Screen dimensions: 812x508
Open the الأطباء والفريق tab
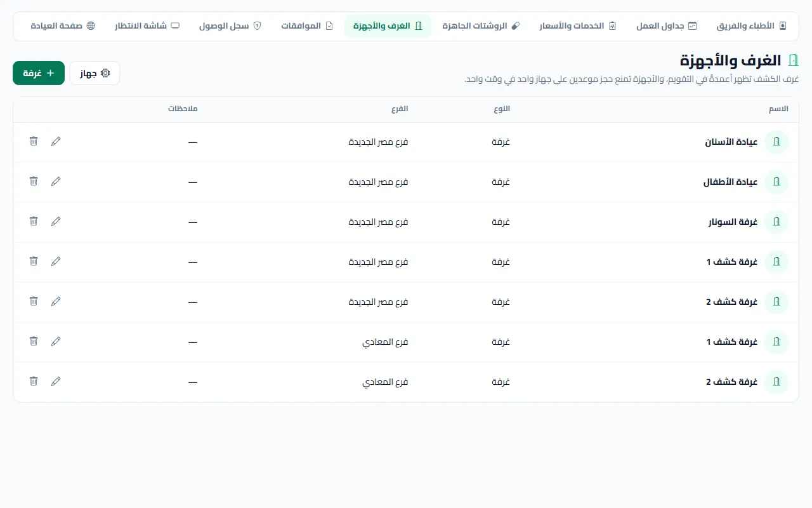click(x=752, y=26)
